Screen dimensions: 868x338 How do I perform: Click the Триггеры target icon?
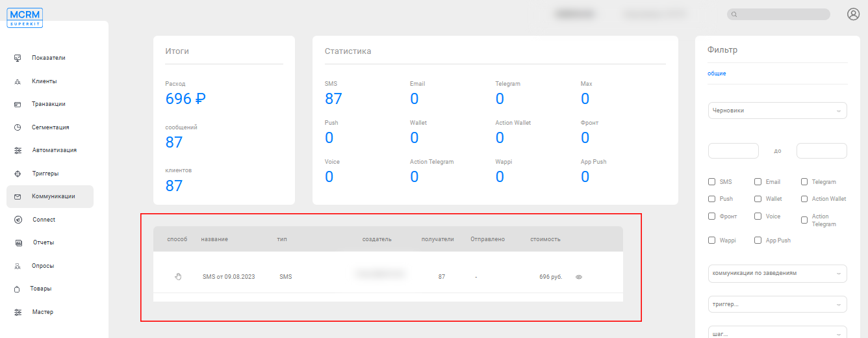click(x=18, y=174)
